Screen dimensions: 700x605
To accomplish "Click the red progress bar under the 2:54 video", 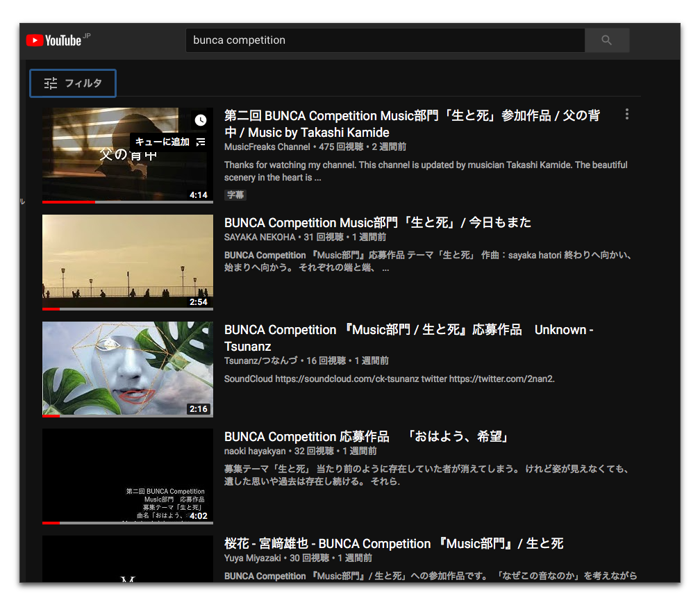I will coord(51,309).
